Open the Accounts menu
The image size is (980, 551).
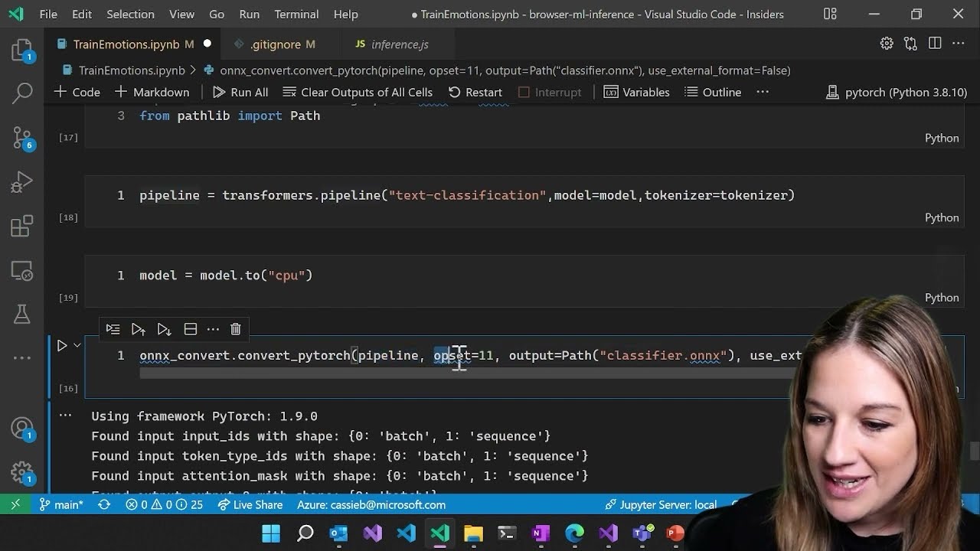click(22, 429)
